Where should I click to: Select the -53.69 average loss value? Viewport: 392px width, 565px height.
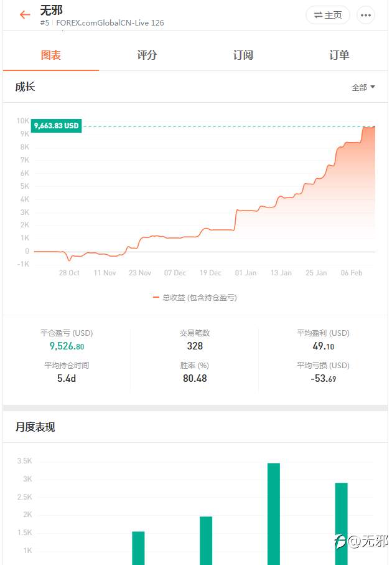point(324,378)
